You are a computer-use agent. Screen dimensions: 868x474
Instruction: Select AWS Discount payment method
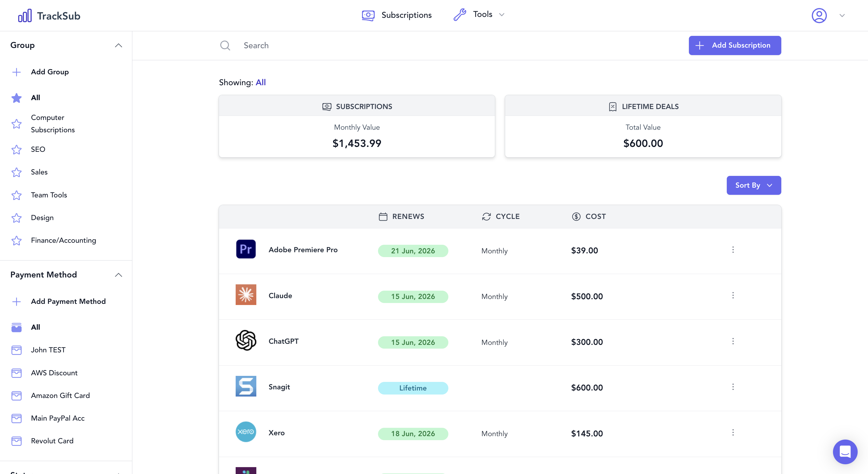tap(54, 373)
